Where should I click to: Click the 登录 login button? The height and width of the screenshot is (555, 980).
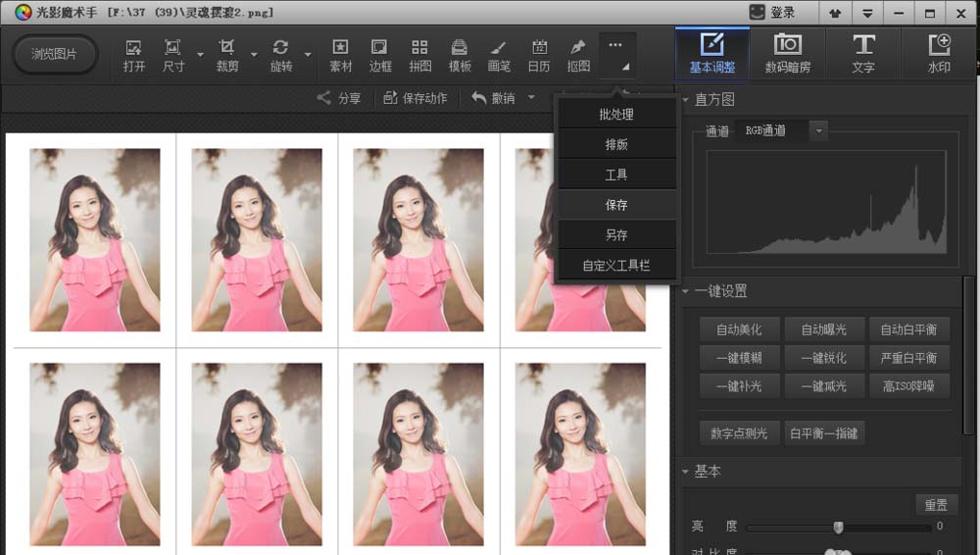(x=772, y=13)
